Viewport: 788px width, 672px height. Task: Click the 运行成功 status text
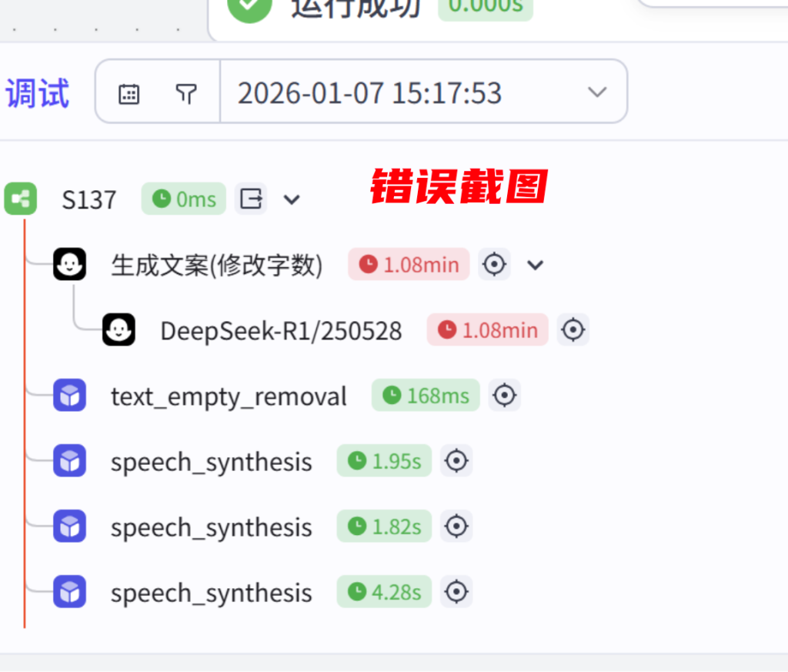coord(356,8)
